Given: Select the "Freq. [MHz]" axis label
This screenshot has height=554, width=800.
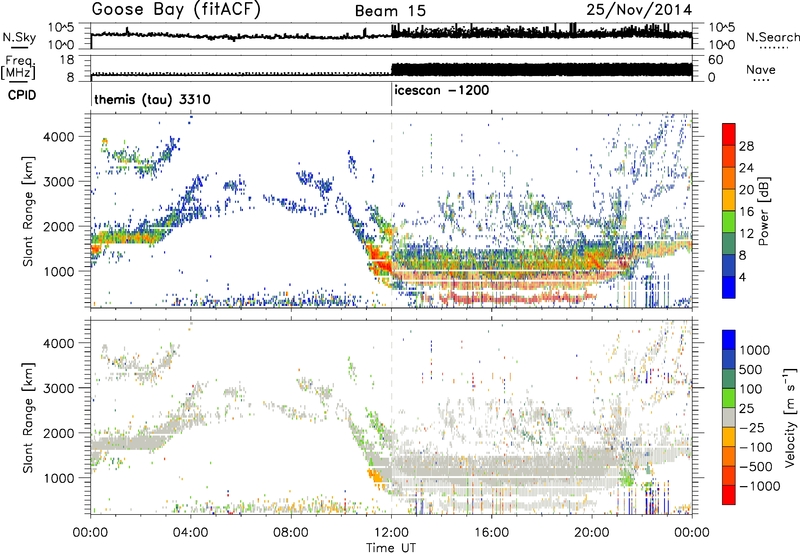Looking at the screenshot, I should pos(18,68).
